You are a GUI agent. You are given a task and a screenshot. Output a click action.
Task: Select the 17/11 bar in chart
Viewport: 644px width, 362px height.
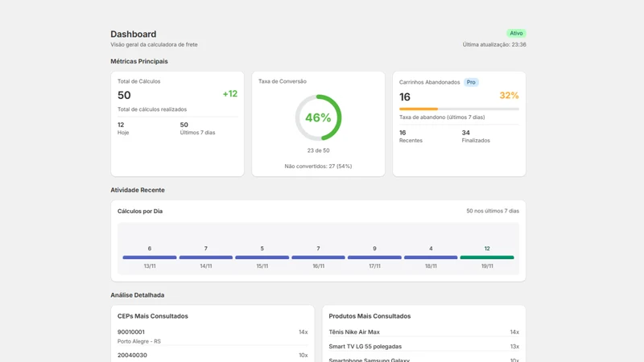[374, 257]
